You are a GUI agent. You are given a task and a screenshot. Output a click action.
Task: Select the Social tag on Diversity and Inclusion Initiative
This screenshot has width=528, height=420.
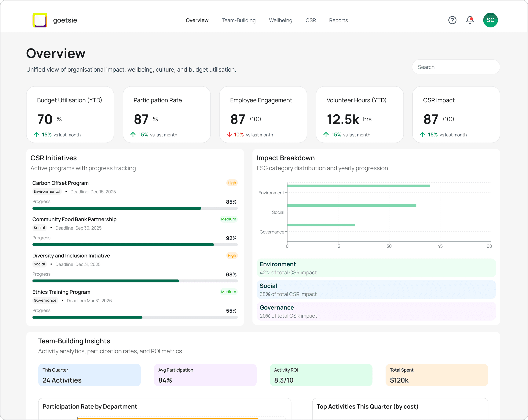coord(39,264)
